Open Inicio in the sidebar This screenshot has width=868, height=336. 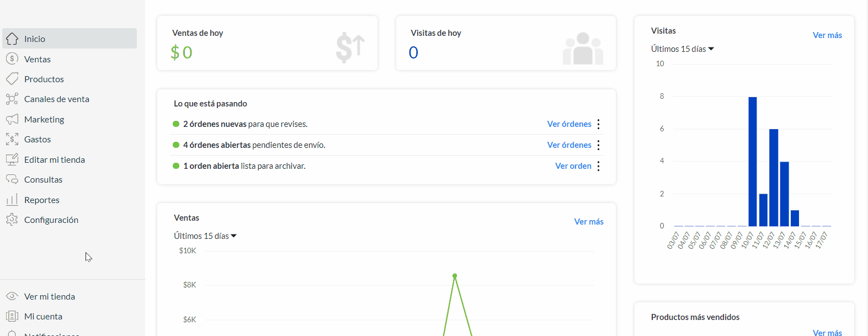tap(70, 39)
